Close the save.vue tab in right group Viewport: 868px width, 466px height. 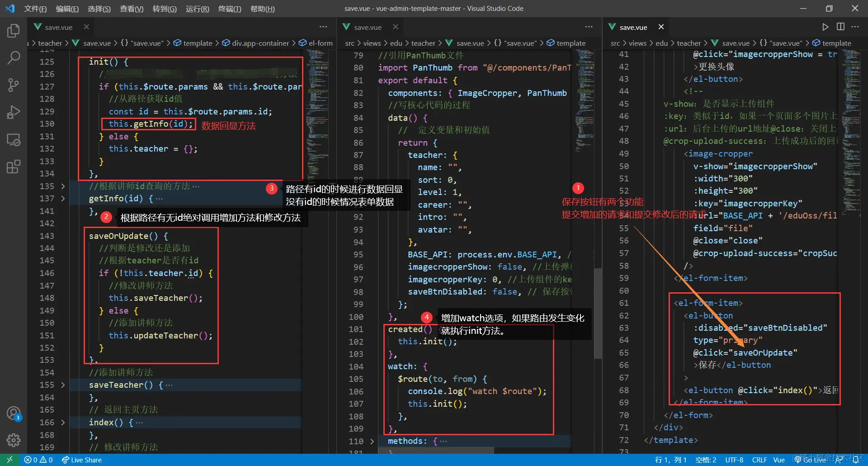click(x=661, y=27)
